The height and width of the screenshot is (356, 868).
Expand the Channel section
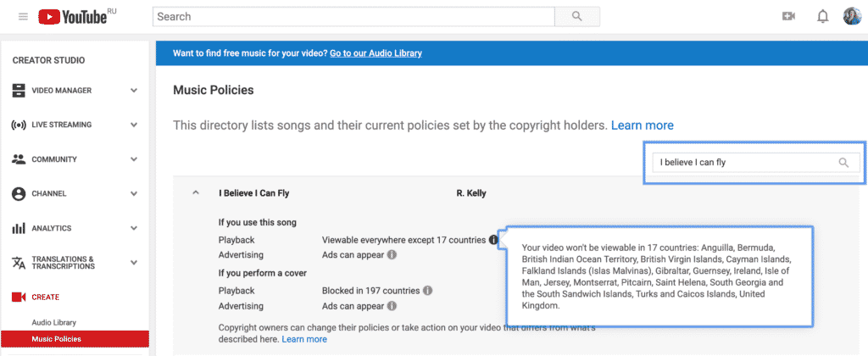(133, 194)
